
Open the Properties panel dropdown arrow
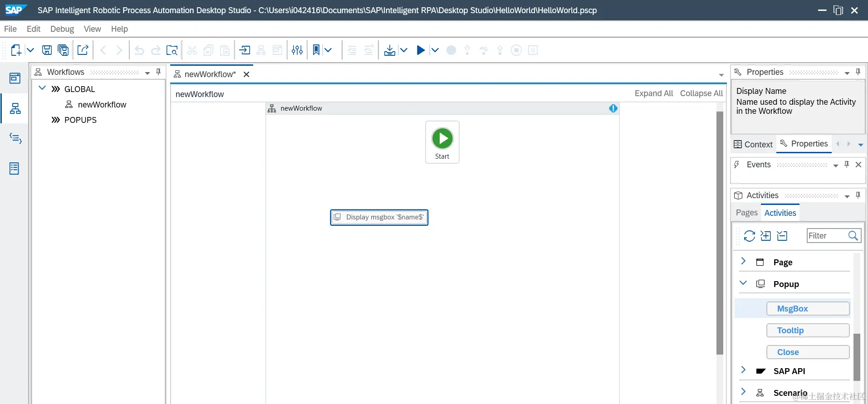point(847,73)
